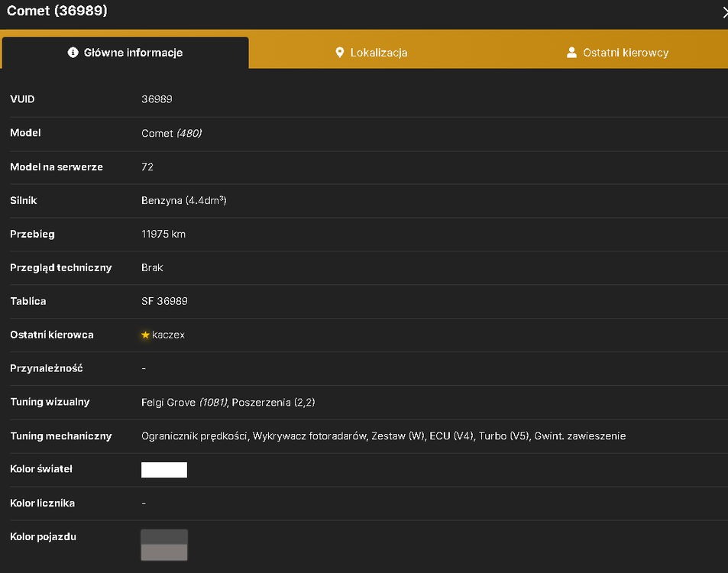Select the Przegląd techniczny value Brak
Image resolution: width=728 pixels, height=573 pixels.
click(x=152, y=267)
